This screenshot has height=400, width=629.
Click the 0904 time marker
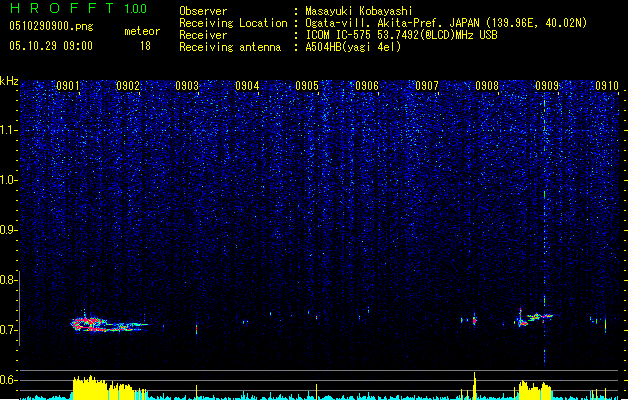coord(247,86)
